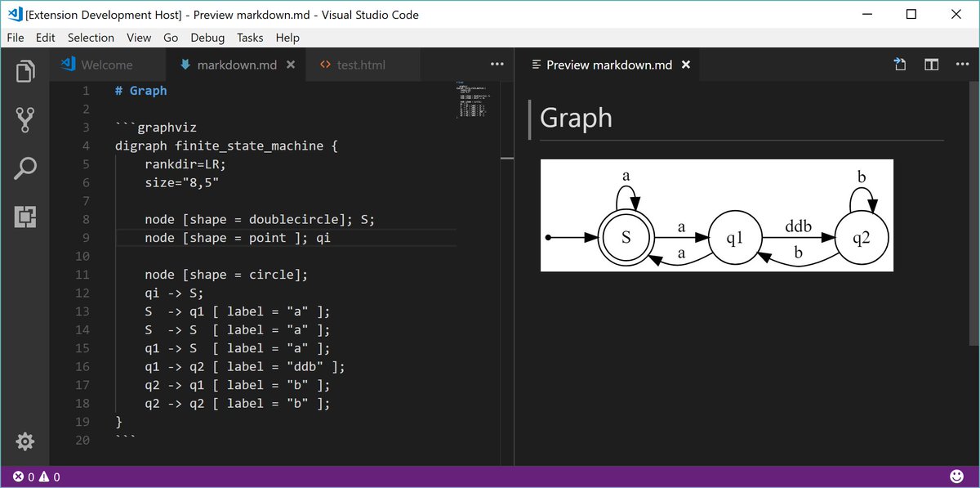This screenshot has height=488, width=980.
Task: Split the preview editor
Action: [931, 65]
